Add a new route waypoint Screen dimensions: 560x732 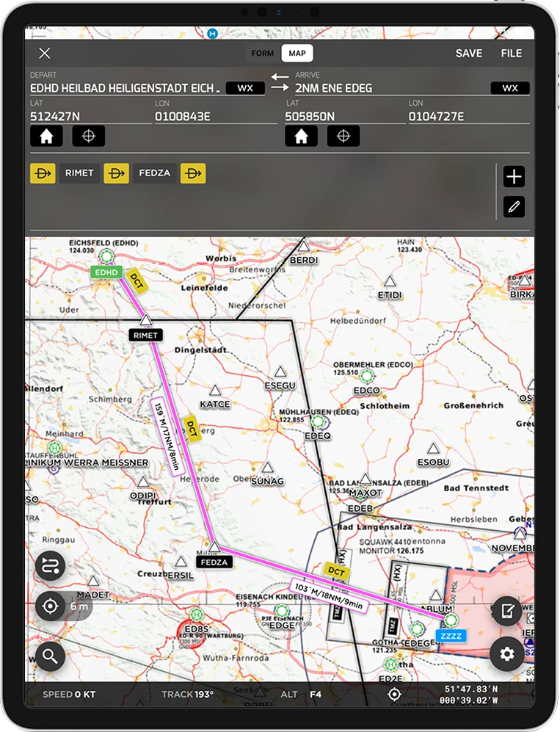(514, 176)
